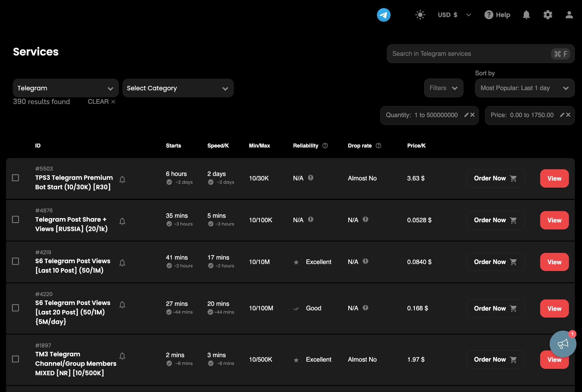This screenshot has height=392, width=582.
Task: Open settings gear icon
Action: (548, 15)
